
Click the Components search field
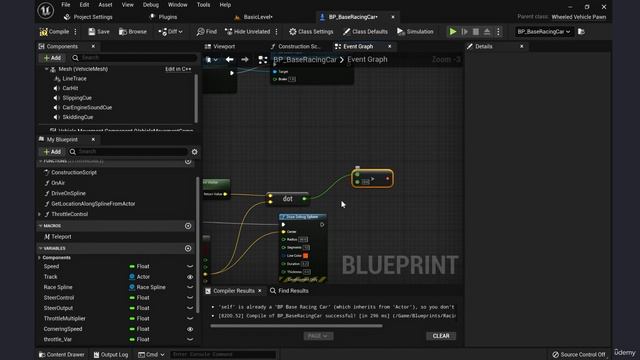(134, 58)
